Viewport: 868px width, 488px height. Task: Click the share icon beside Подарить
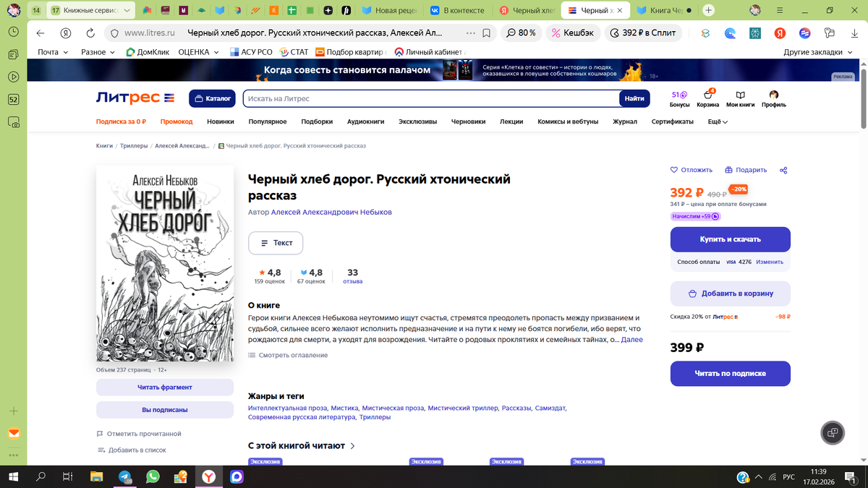783,170
